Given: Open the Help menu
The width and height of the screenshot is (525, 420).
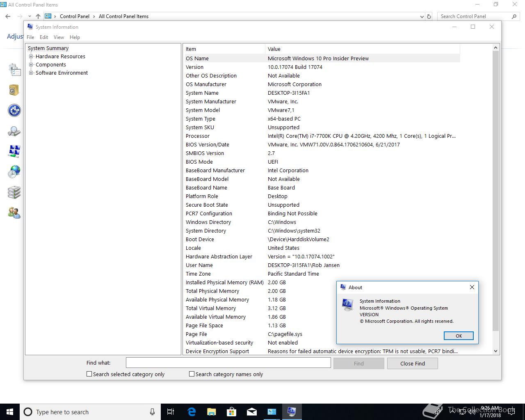Looking at the screenshot, I should click(x=75, y=37).
